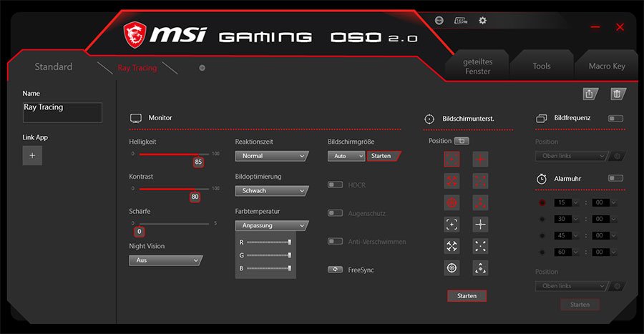This screenshot has height=334, width=644.
Task: Add a new profile tab with plus dot
Action: (x=202, y=68)
